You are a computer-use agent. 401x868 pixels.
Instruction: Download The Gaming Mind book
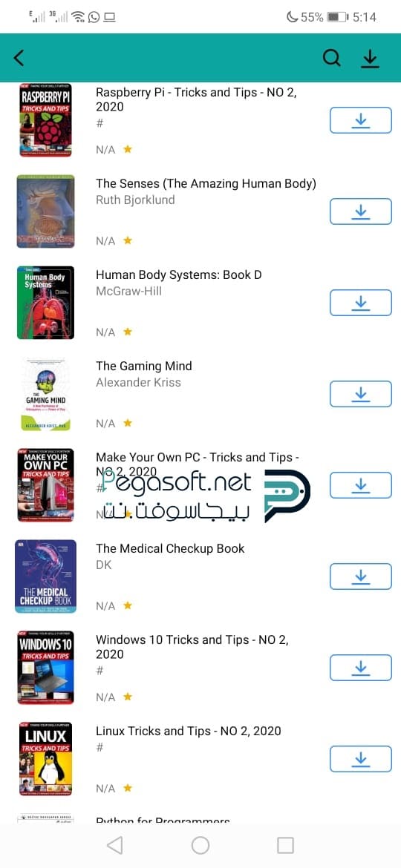pos(361,394)
